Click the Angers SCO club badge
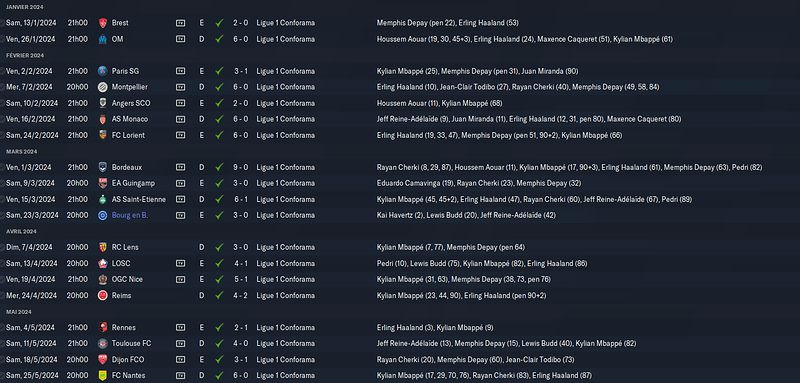Screen dimensions: 800x383 pyautogui.click(x=103, y=104)
